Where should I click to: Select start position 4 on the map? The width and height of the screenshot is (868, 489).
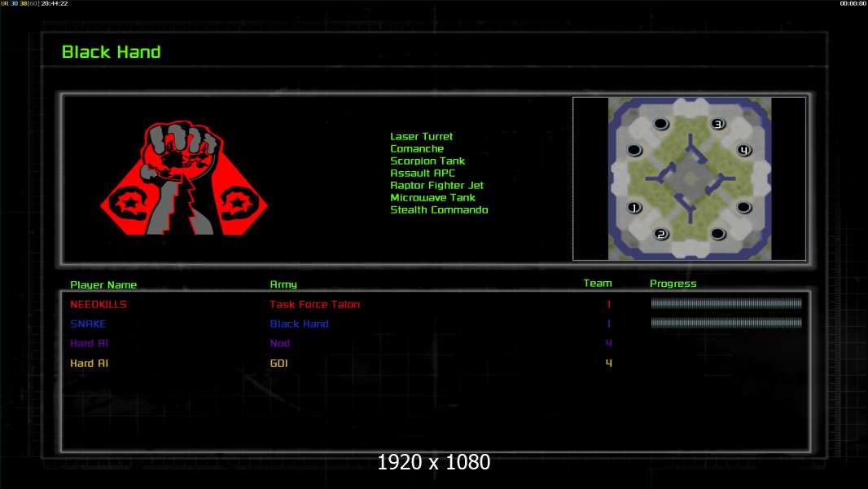(744, 150)
